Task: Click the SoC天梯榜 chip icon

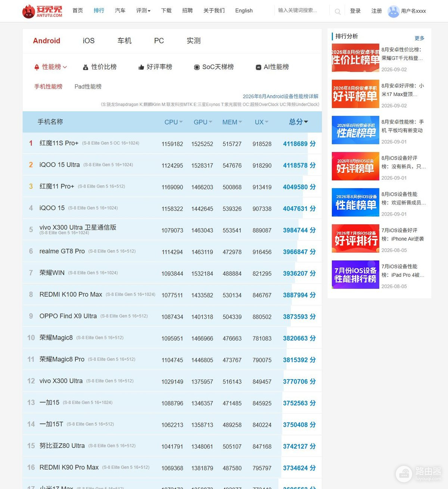Action: [197, 67]
